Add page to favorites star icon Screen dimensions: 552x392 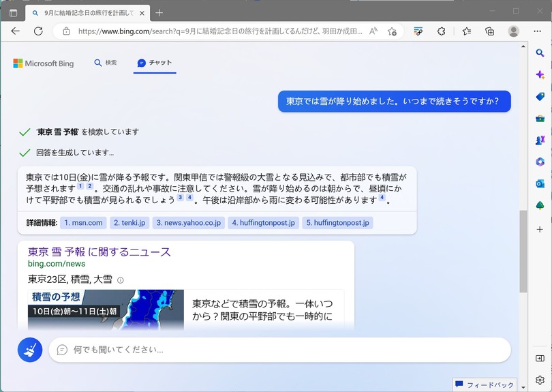coord(392,31)
